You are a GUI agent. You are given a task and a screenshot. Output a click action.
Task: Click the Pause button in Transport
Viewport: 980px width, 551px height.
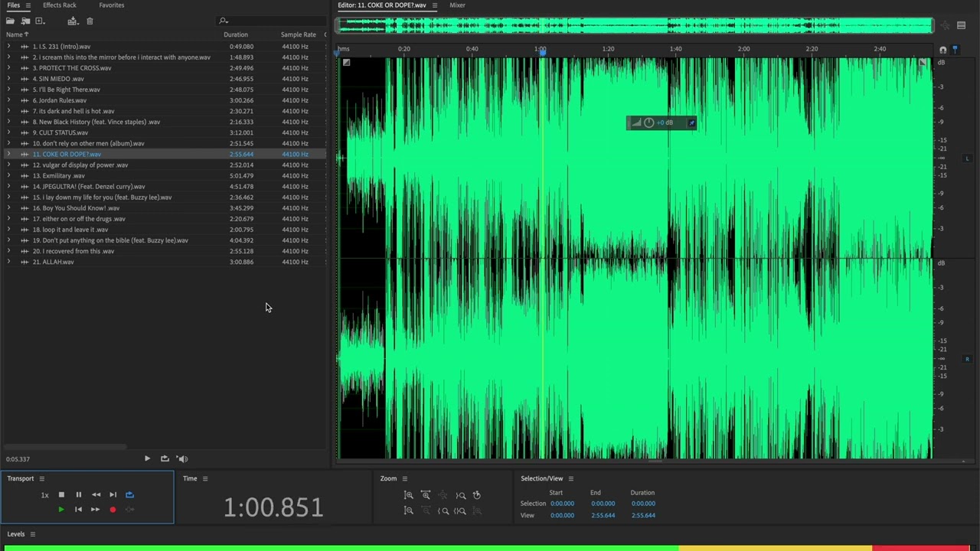coord(78,494)
